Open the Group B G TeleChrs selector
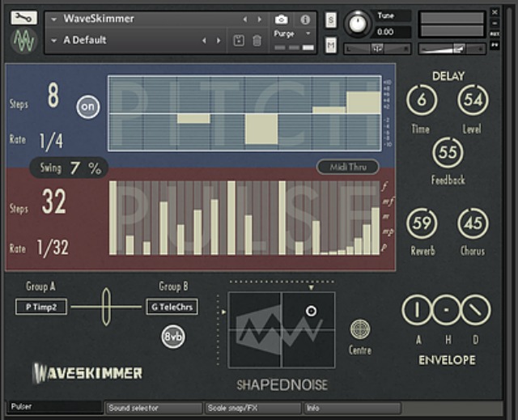Screen dimensions: 518x420 click(x=172, y=307)
